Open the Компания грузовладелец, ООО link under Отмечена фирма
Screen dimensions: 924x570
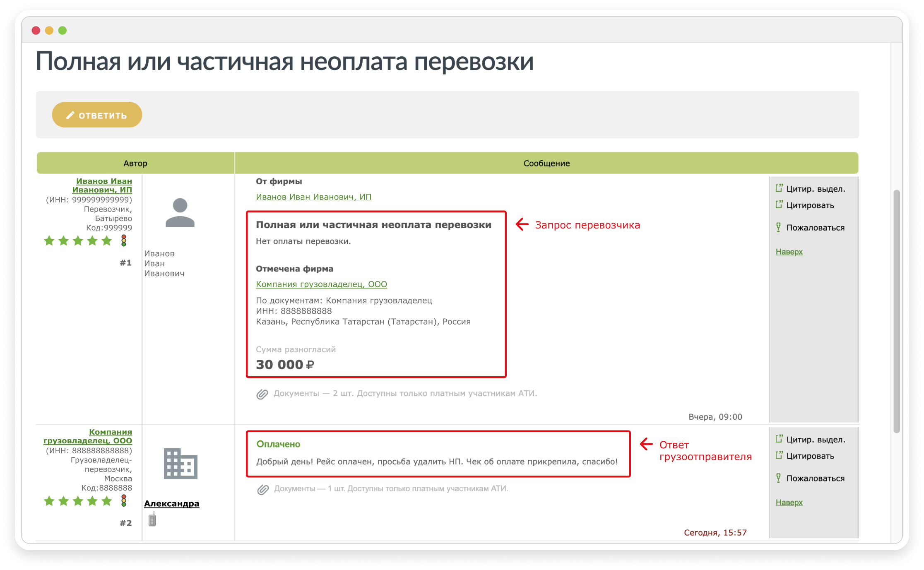click(321, 284)
